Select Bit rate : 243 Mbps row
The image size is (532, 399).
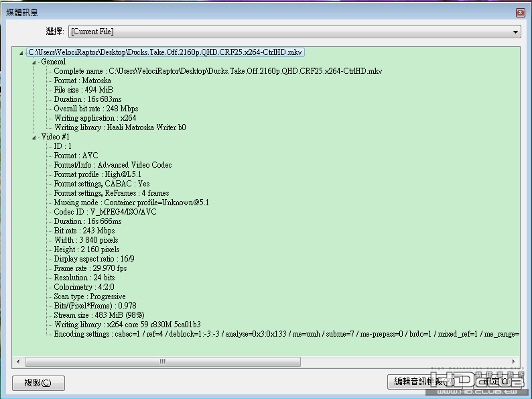(84, 231)
